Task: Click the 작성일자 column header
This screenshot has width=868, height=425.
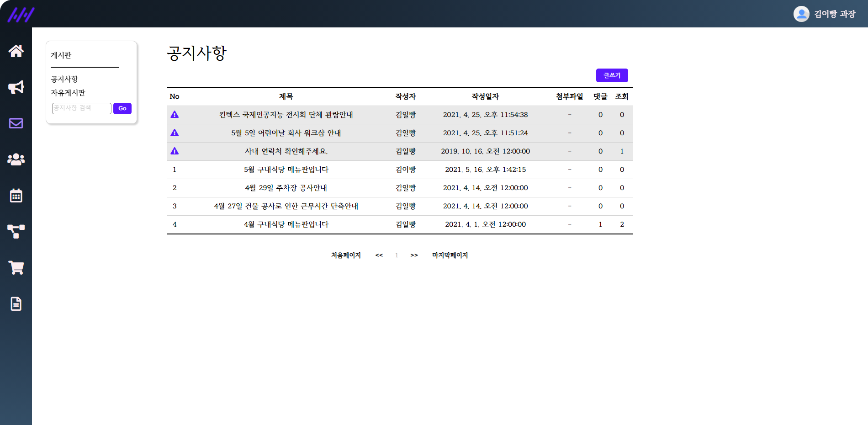Action: click(485, 96)
